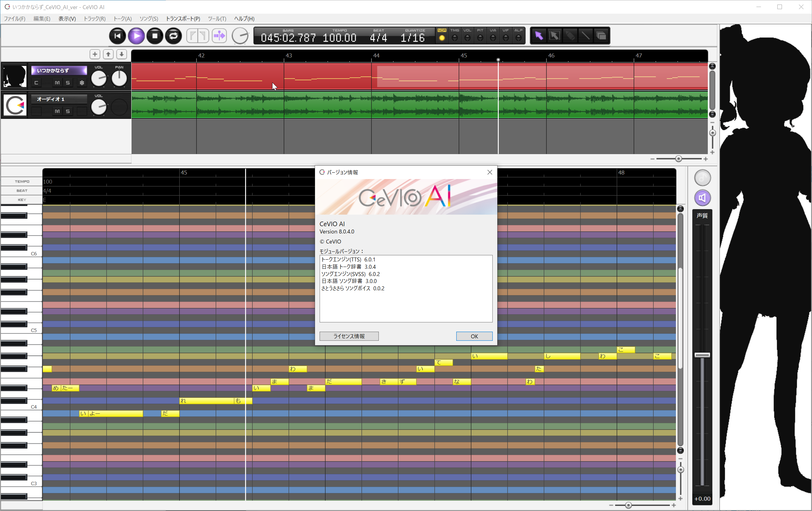Click the ライセンス情報 button

(349, 336)
